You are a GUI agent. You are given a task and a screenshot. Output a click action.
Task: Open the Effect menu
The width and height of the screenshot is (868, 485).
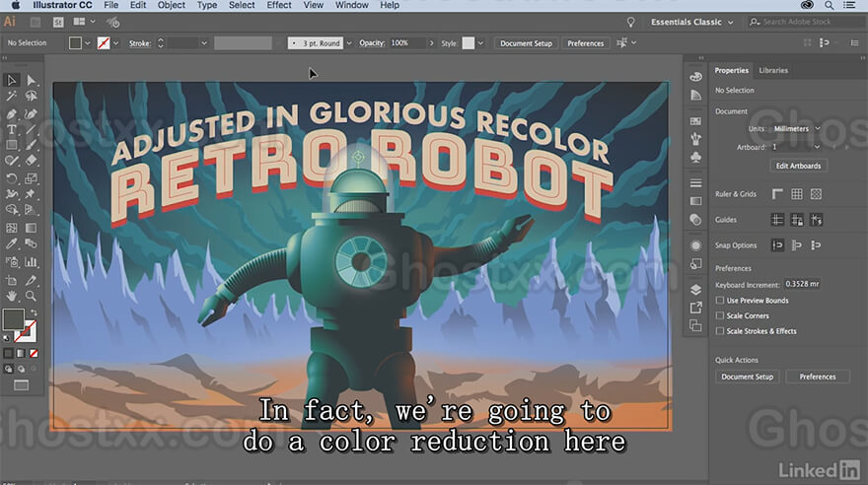tap(279, 5)
